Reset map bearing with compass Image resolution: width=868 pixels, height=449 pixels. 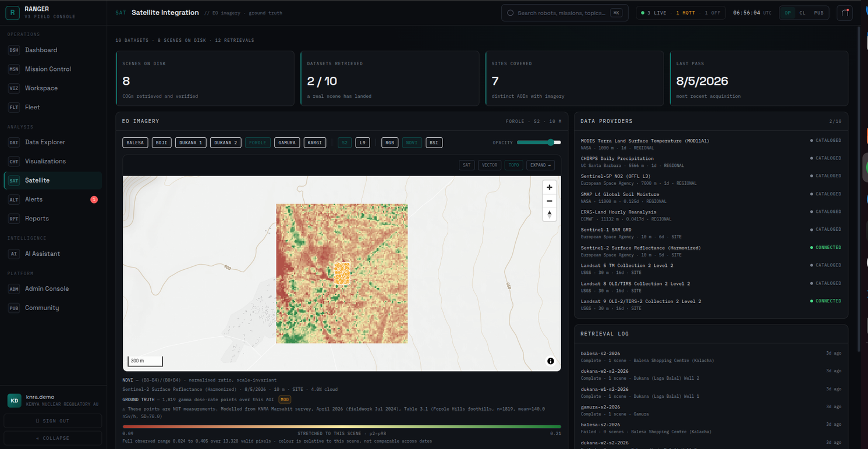[549, 215]
